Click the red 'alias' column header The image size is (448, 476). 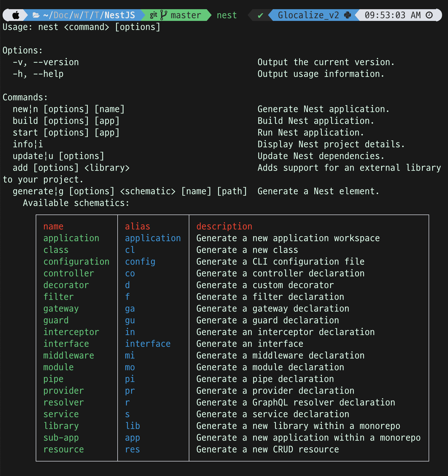tap(138, 227)
